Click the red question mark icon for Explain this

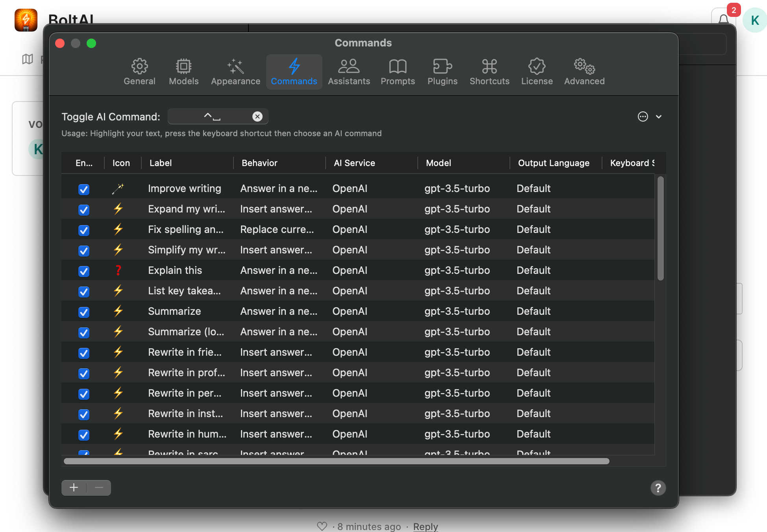118,270
